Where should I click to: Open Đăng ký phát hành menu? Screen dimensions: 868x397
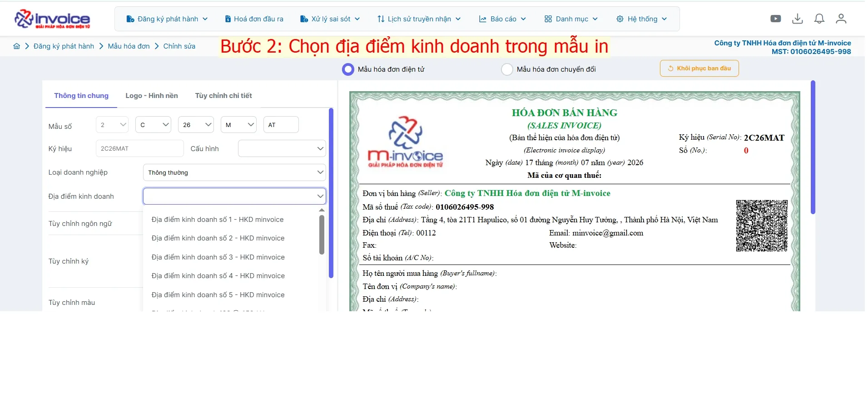(167, 19)
